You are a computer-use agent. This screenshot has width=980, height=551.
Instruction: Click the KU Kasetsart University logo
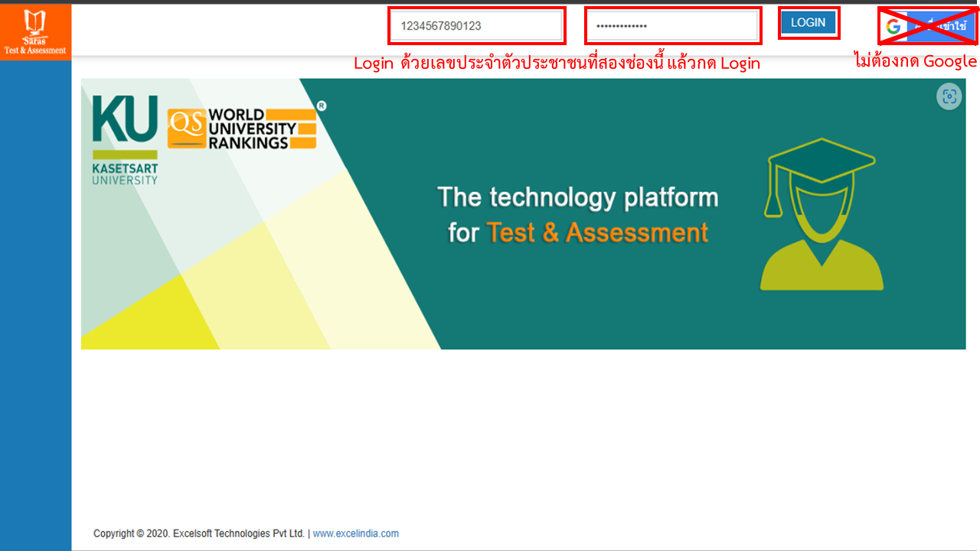pos(124,136)
